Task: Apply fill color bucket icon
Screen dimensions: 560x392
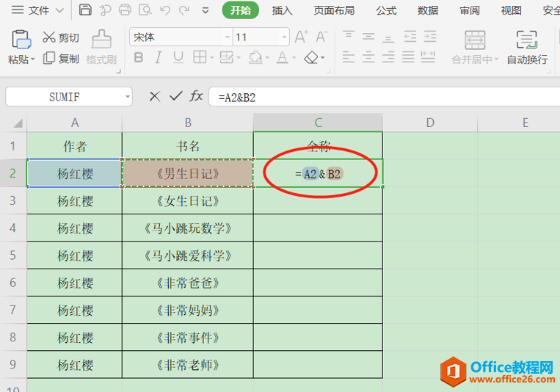Action: click(255, 57)
